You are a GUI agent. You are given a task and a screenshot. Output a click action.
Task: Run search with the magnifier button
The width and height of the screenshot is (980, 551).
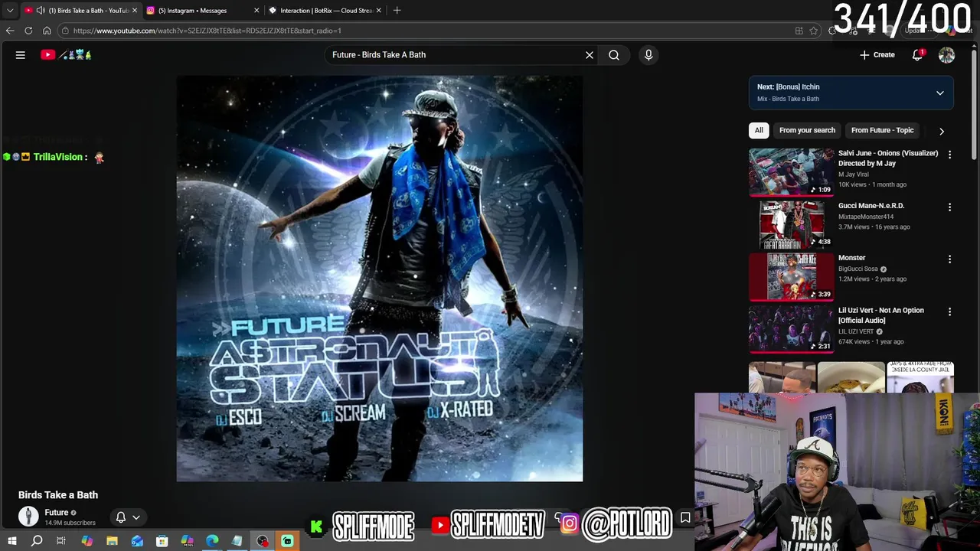[x=614, y=55]
